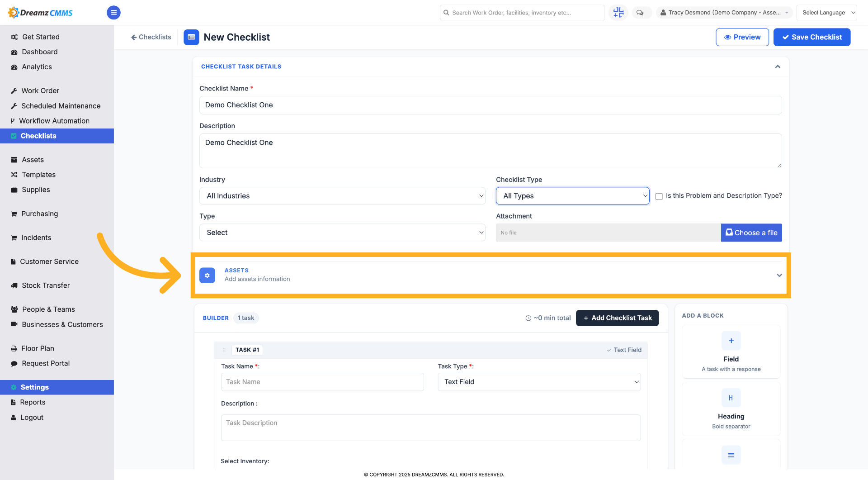Open the Task Type Text Field dropdown
868x480 pixels.
click(x=539, y=382)
